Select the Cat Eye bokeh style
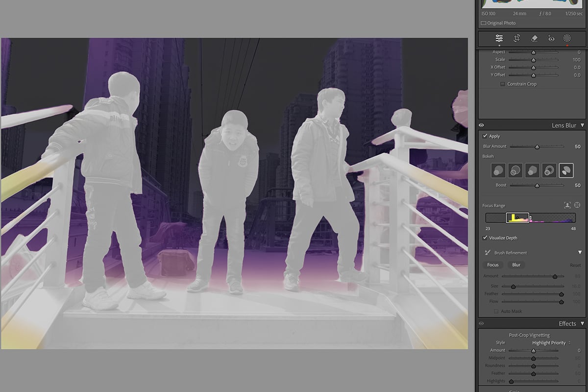Screen dimensions: 588x392 click(567, 170)
